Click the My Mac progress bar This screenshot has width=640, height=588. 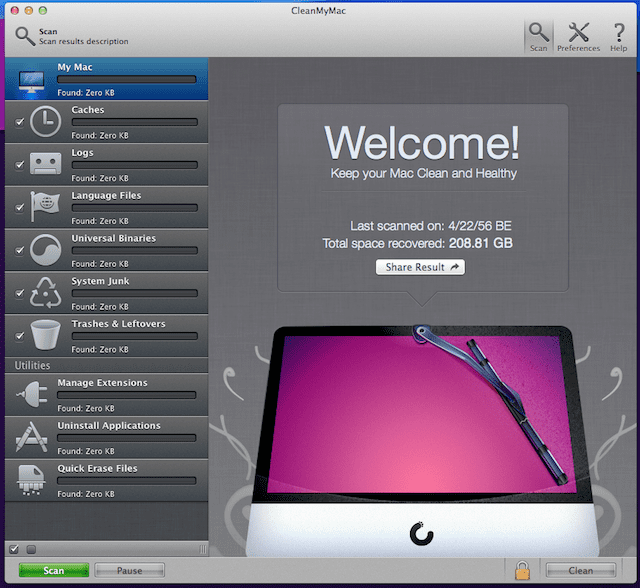tap(127, 80)
